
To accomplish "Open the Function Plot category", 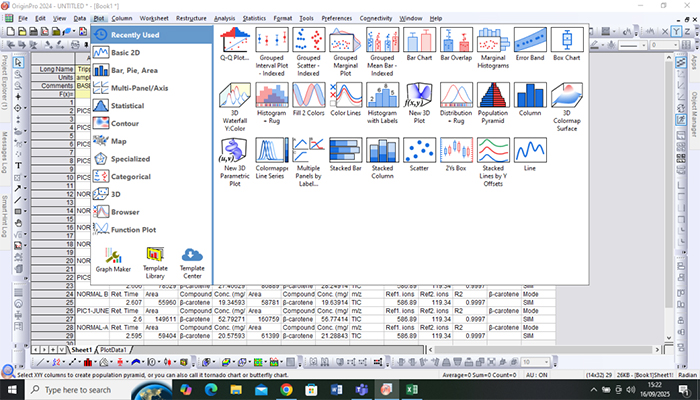I will pos(152,230).
